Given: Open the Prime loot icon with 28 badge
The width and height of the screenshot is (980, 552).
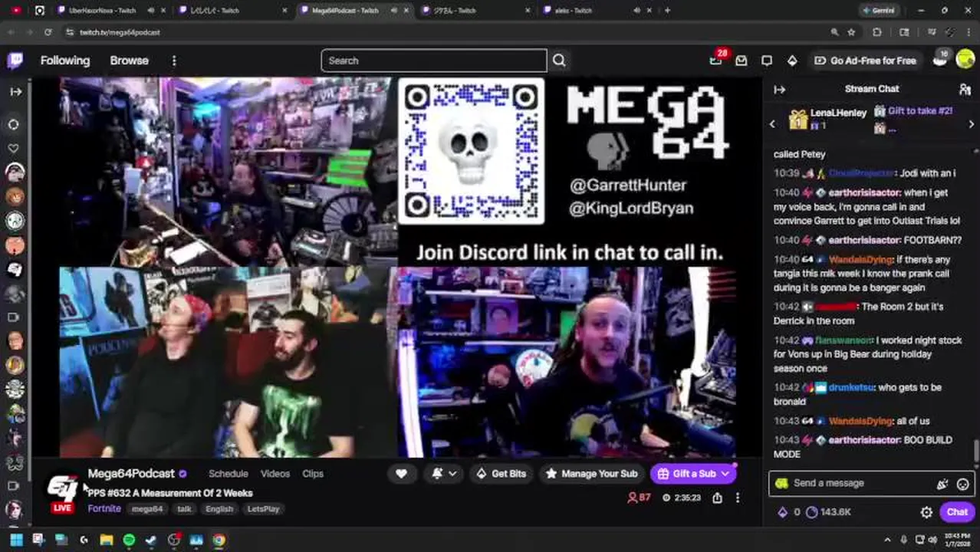Looking at the screenshot, I should (x=716, y=60).
